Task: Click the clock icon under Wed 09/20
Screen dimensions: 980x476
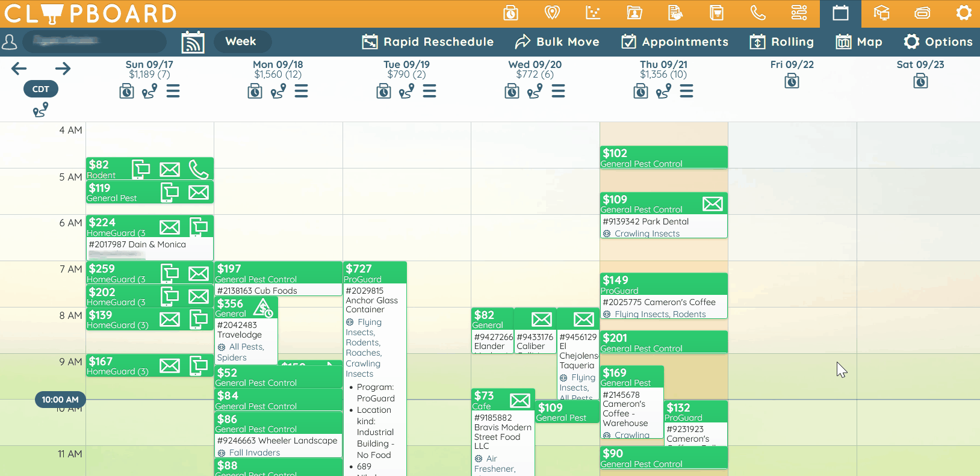Action: (x=512, y=91)
